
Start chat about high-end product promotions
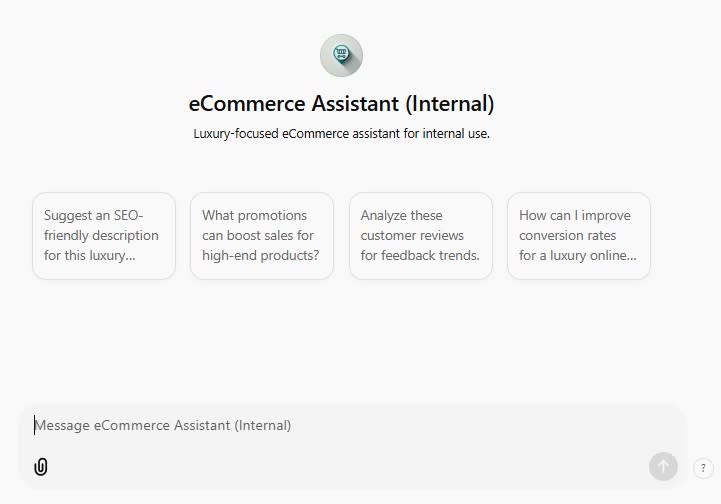[262, 235]
